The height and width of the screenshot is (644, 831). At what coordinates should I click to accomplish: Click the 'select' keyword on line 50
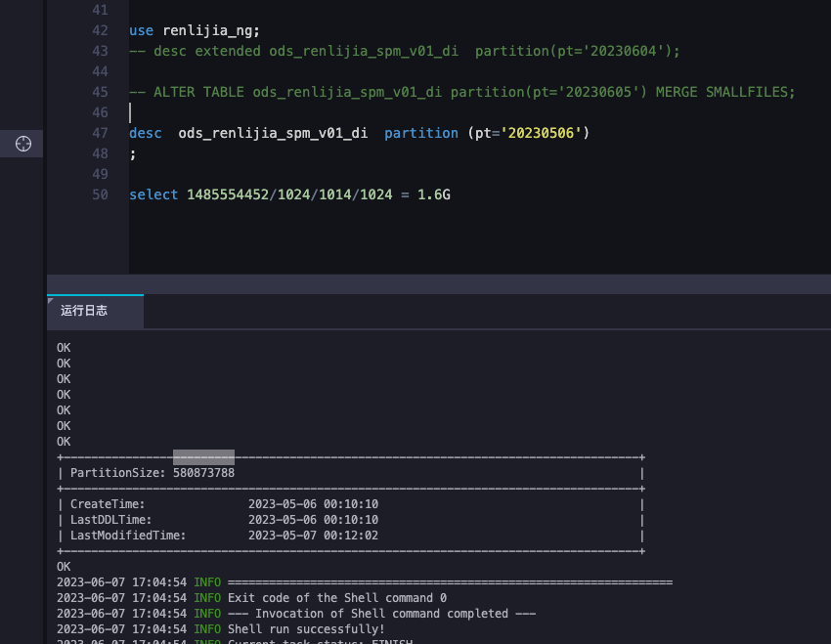click(x=153, y=194)
